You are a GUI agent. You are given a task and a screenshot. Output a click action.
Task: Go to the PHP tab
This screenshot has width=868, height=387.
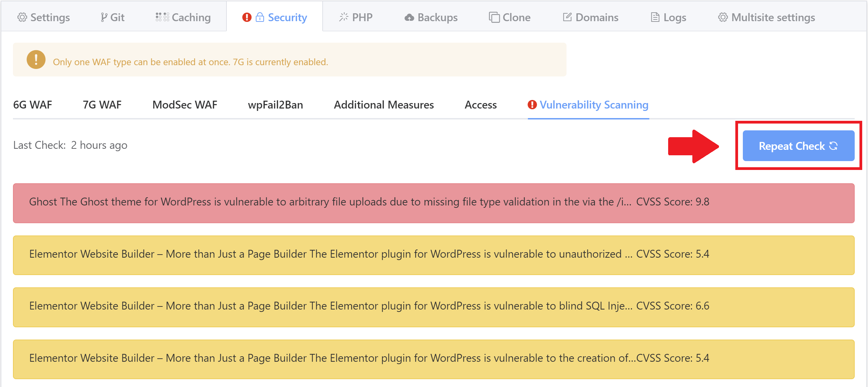(356, 17)
